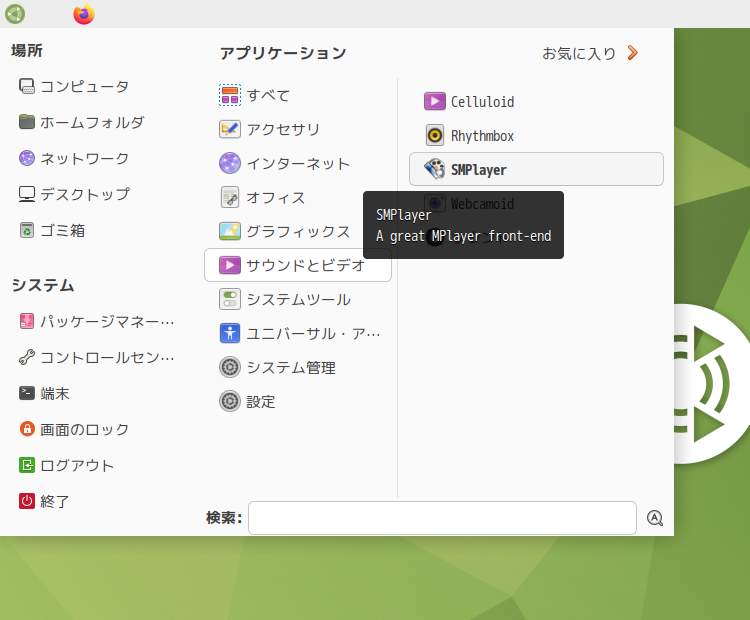Click the ログアウト exit icon
This screenshot has height=620, width=750.
pyautogui.click(x=27, y=465)
